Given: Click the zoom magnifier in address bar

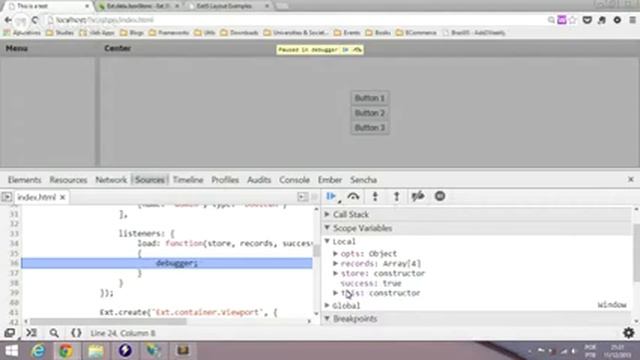Looking at the screenshot, I should click(x=551, y=20).
